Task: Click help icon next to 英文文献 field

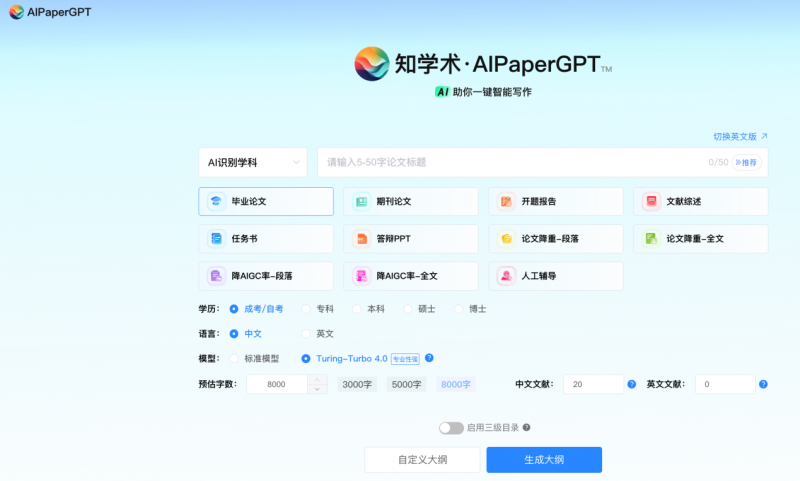Action: (763, 384)
